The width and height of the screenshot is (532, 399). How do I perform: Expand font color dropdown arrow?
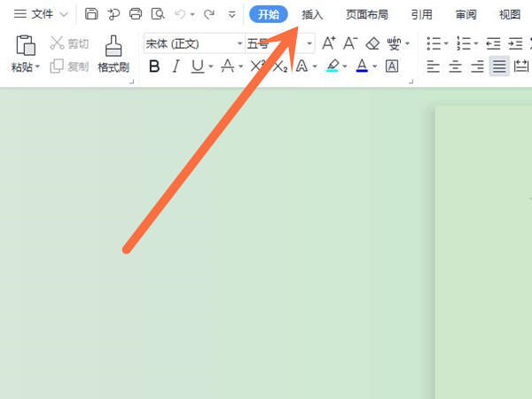(375, 66)
